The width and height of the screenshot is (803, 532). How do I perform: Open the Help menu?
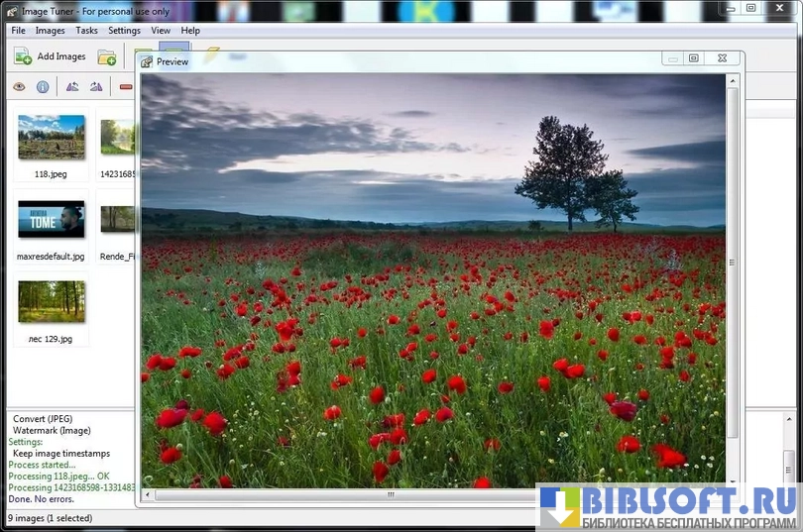190,31
